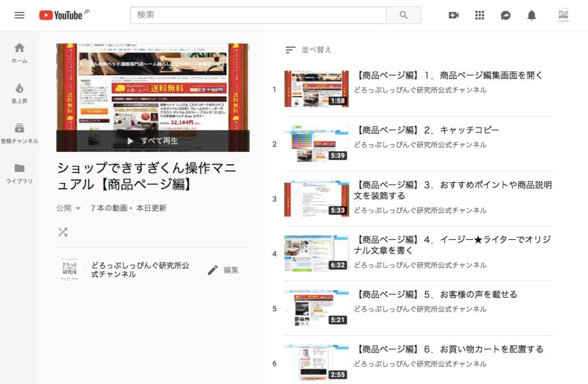Open video 2. キャッチコピー
The width and height of the screenshot is (588, 384).
tap(427, 130)
